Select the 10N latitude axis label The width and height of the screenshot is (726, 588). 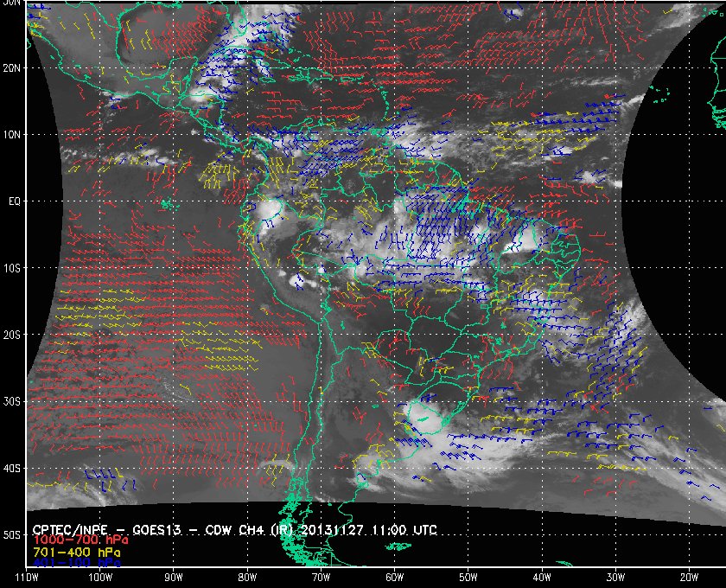[x=12, y=134]
